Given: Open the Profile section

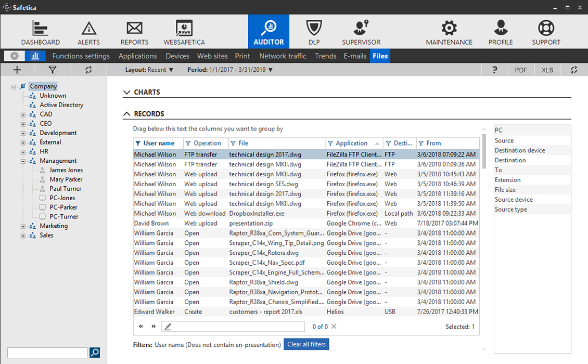Looking at the screenshot, I should (x=500, y=32).
